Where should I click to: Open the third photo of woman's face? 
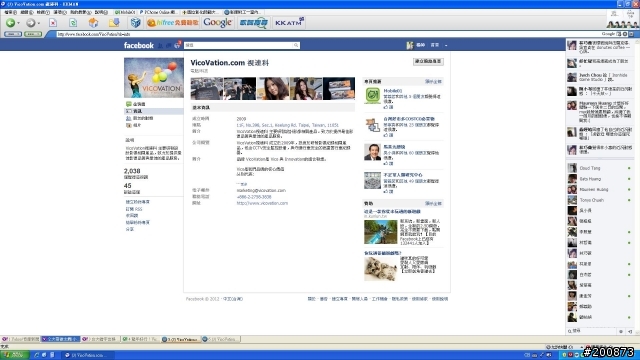coord(273,89)
